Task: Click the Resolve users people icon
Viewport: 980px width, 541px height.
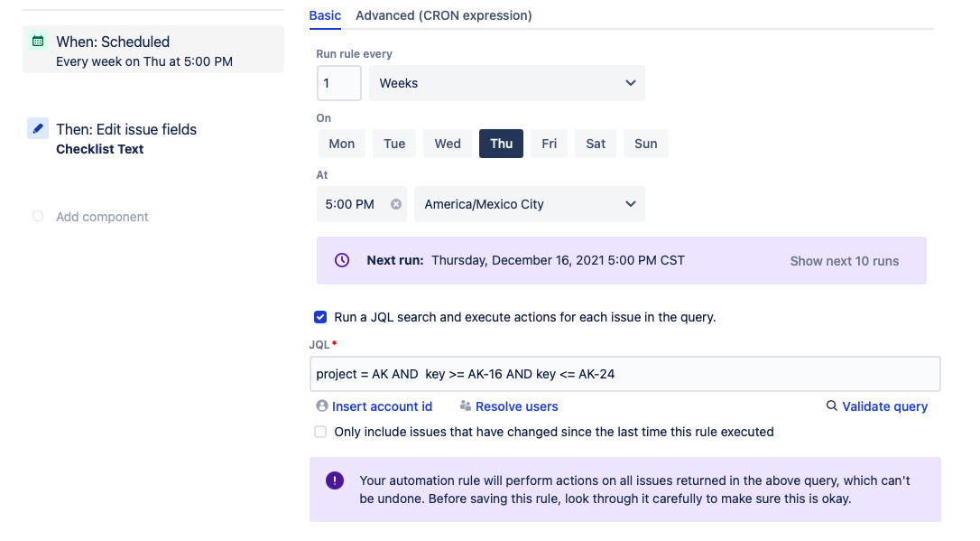Action: point(466,406)
